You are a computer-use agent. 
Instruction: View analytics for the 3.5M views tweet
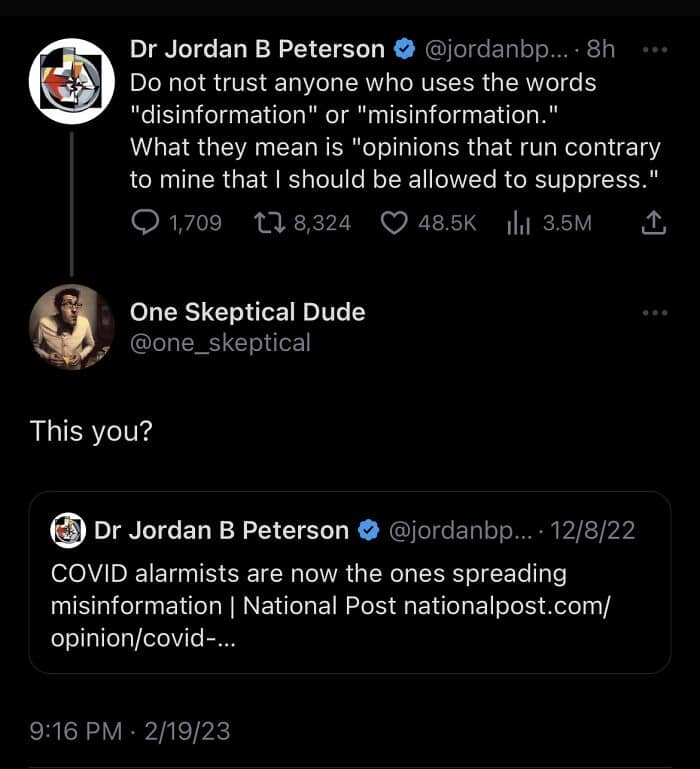(x=517, y=223)
